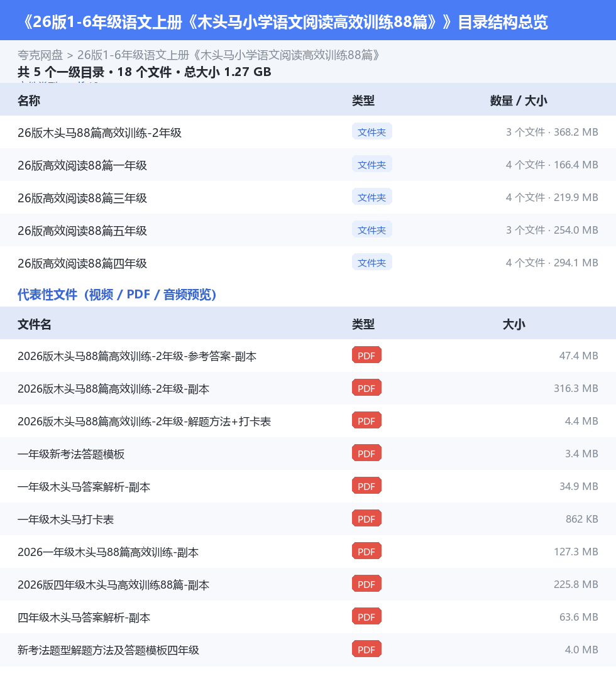616x686 pixels.
Task: Click the 4 个文件 · 294.1 MB value
Action: (552, 263)
